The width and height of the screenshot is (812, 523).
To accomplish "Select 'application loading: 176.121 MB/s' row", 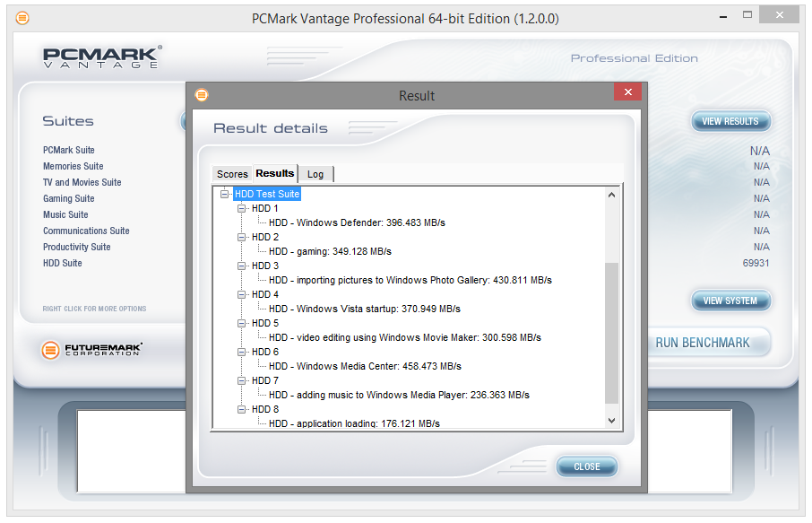I will [x=354, y=423].
